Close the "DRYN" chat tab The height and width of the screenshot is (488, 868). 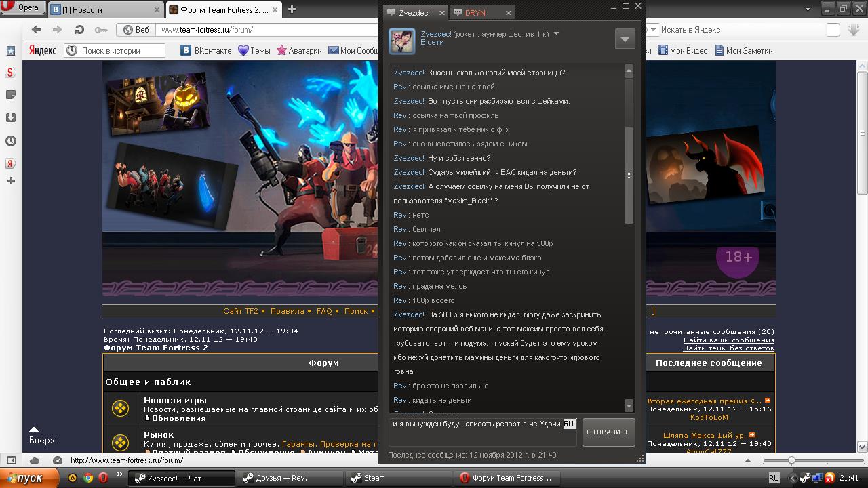pyautogui.click(x=508, y=12)
